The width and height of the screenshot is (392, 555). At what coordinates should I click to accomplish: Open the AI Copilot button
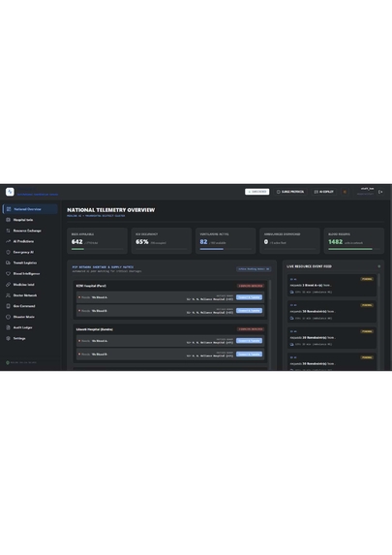click(324, 192)
